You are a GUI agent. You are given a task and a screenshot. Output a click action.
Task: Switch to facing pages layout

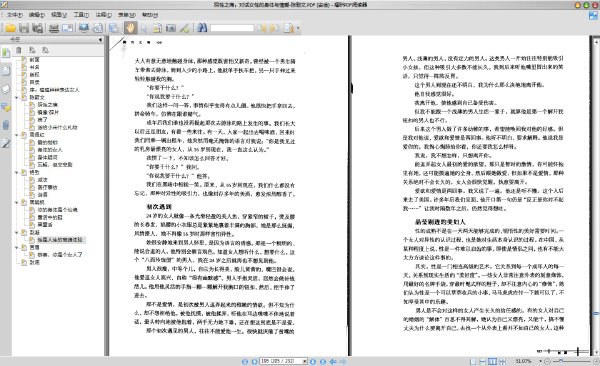point(492,361)
